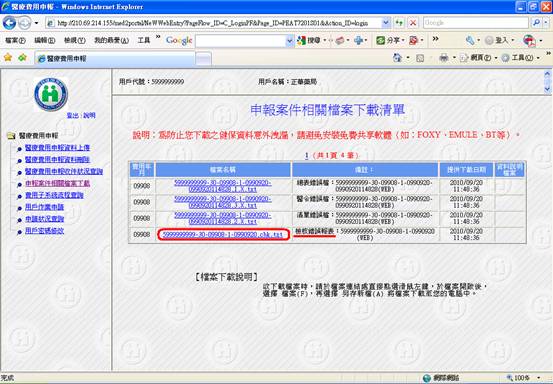The height and width of the screenshot is (384, 553).
Task: Download the 清單錯誤檔 row txt file link
Action: pyautogui.click(x=223, y=218)
